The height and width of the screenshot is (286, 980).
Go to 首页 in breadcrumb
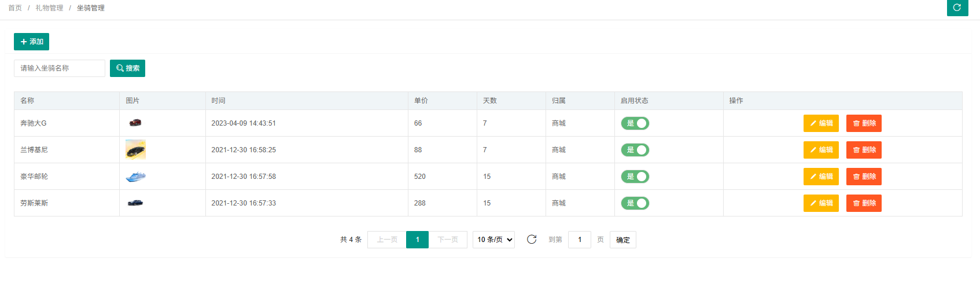pos(15,8)
